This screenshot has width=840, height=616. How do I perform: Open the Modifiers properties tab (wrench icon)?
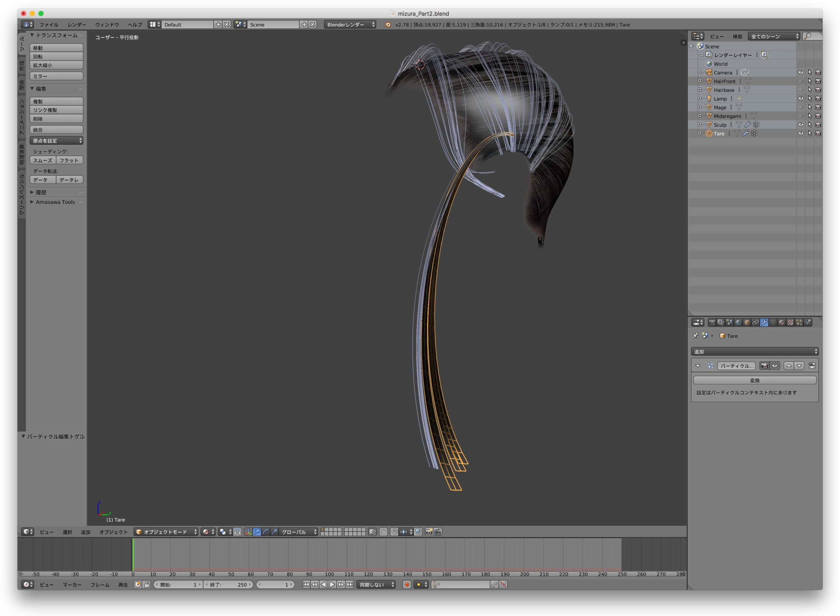[x=764, y=322]
